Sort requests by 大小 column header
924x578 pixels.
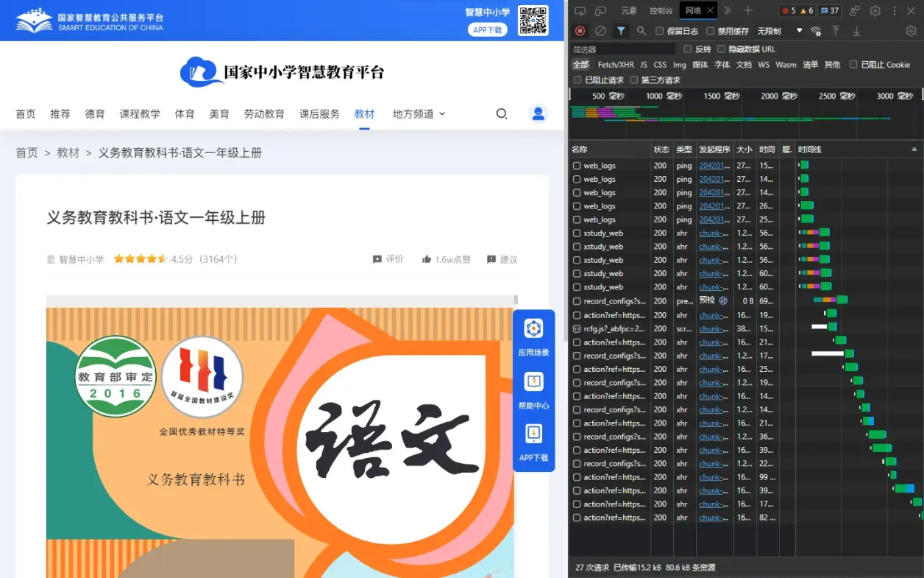click(x=744, y=149)
